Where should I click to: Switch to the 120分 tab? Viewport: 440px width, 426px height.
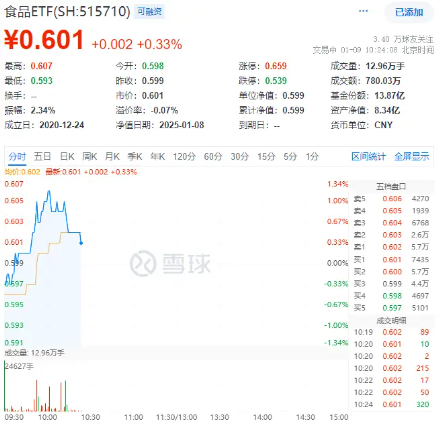click(x=184, y=156)
